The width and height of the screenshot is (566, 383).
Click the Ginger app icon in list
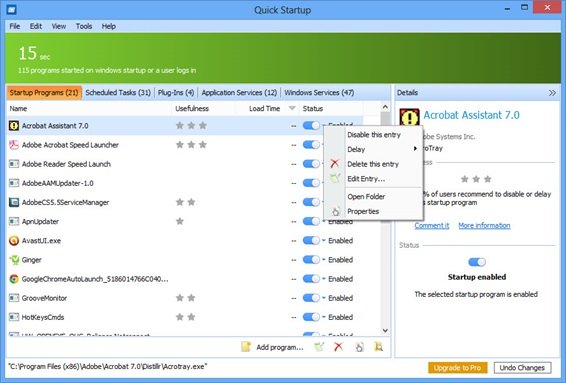tap(14, 260)
